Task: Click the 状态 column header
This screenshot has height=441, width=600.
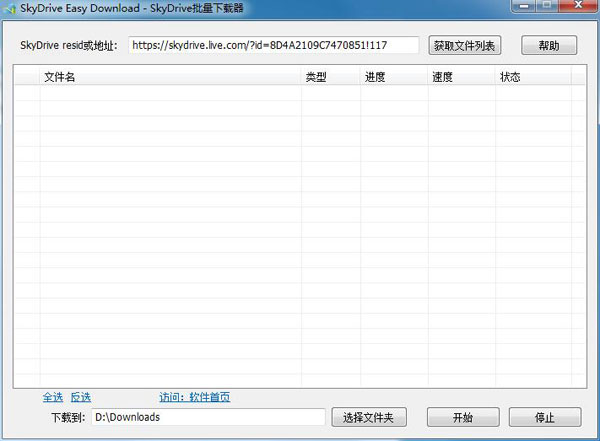Action: coord(533,77)
